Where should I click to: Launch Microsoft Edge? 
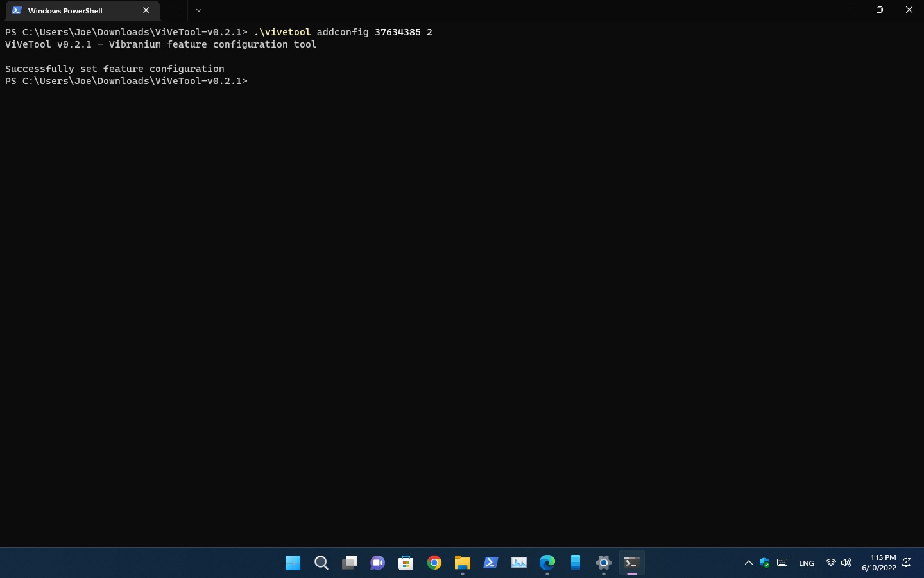[547, 563]
